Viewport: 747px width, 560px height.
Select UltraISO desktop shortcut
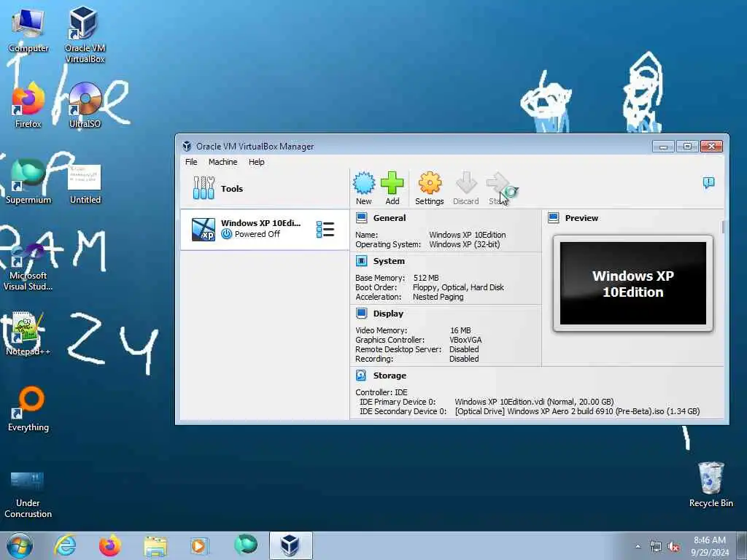[85, 105]
